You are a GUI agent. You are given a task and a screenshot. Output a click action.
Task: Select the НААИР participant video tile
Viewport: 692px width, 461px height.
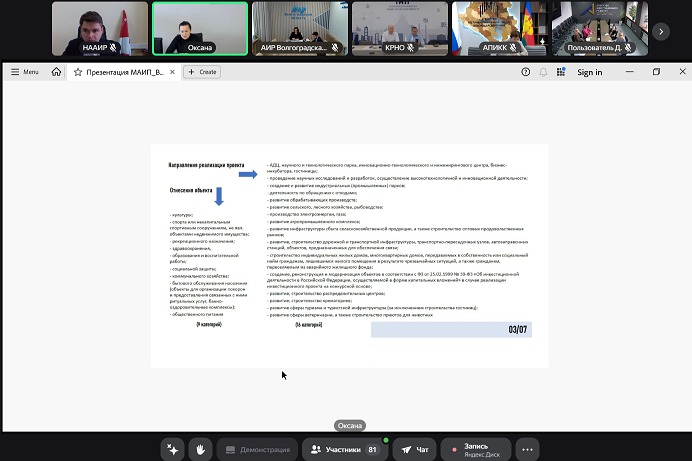tap(99, 26)
